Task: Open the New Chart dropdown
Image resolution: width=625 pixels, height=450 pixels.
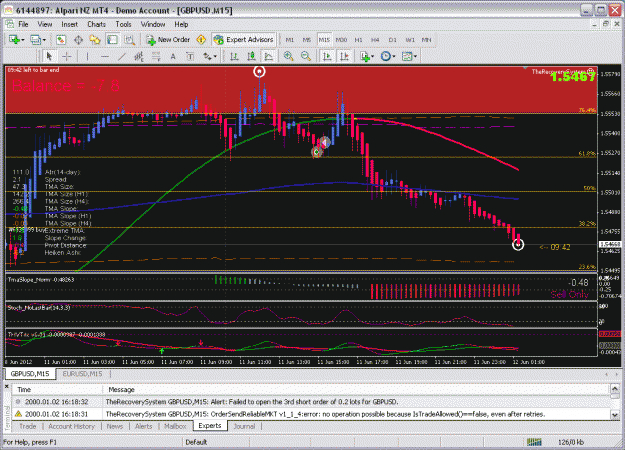Action: pyautogui.click(x=17, y=40)
